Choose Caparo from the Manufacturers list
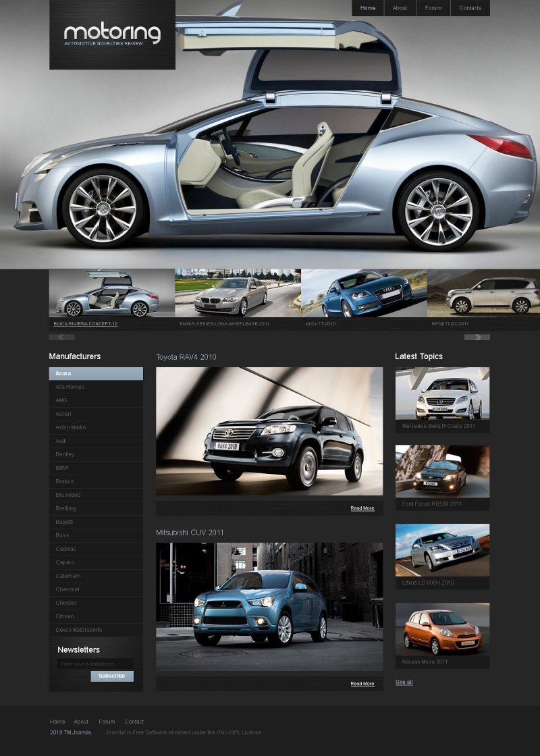 tap(96, 563)
